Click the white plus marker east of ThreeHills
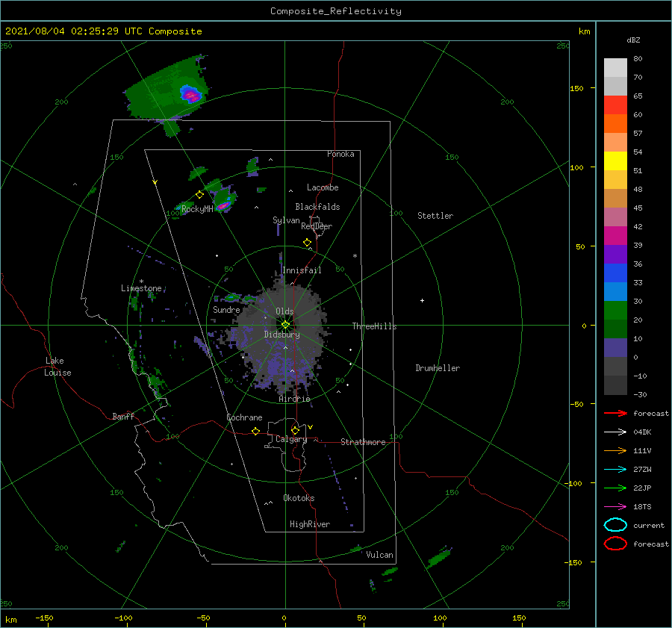 click(x=422, y=300)
